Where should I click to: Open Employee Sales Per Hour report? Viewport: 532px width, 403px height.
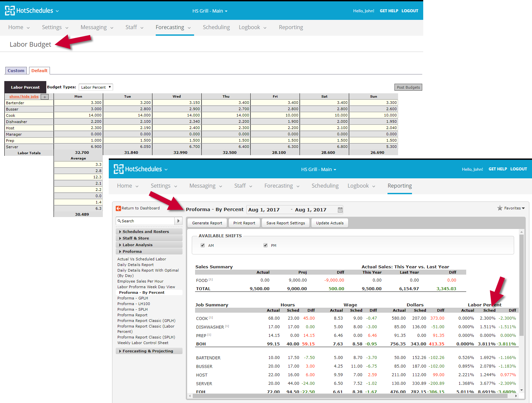[140, 281]
